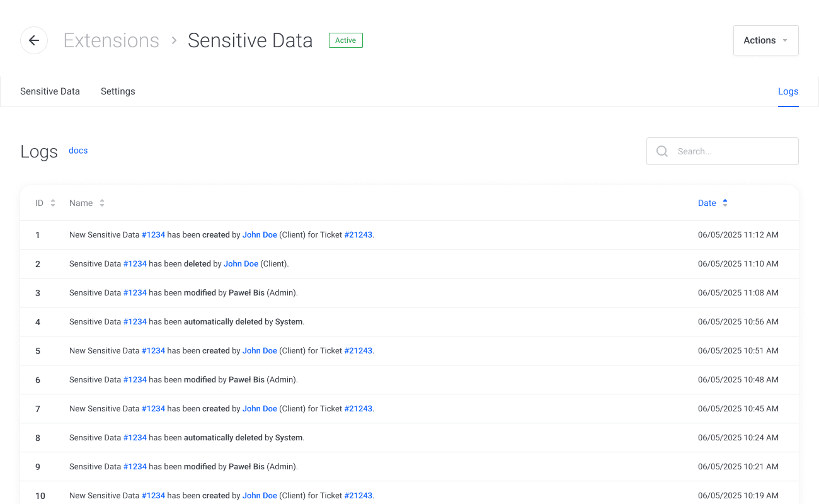Open #1234 link in log row 10
Viewport: 819px width, 504px height.
[x=153, y=496]
